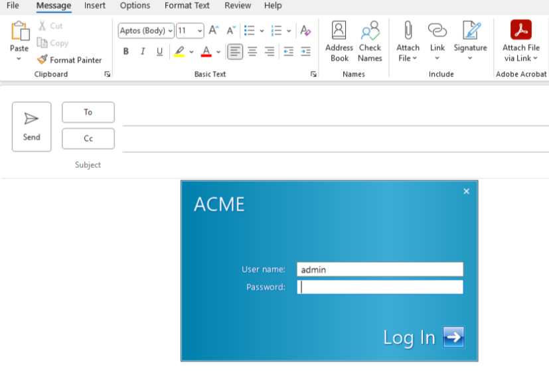The height and width of the screenshot is (392, 549).
Task: Toggle center alignment
Action: click(x=253, y=51)
